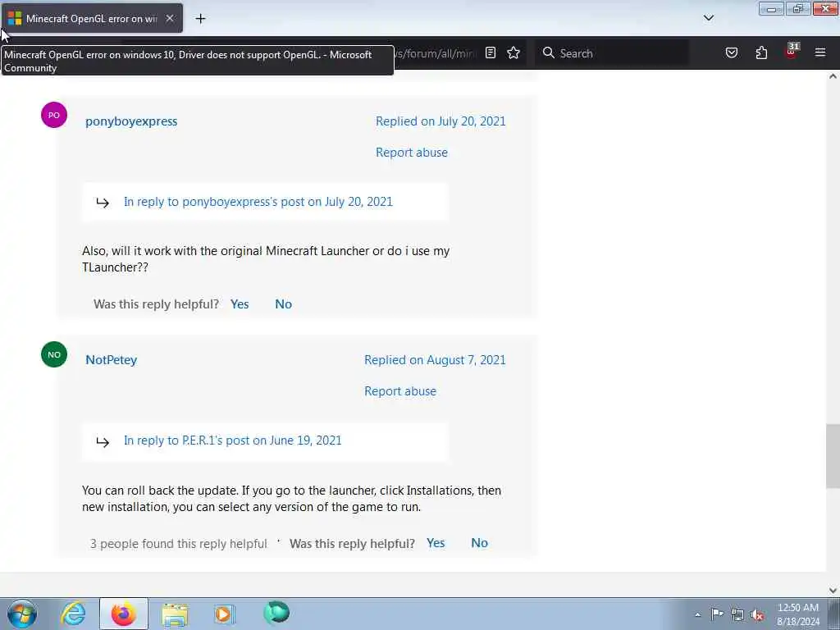Open the Firefox hamburger menu

pos(820,52)
